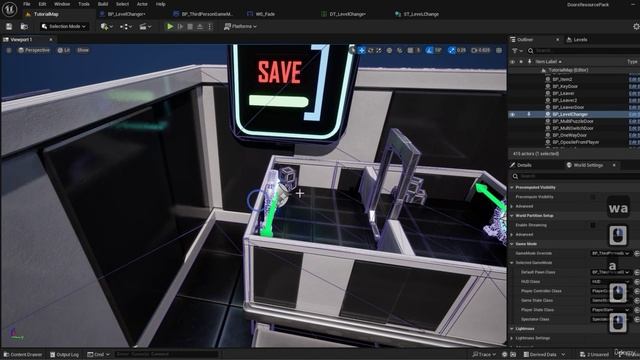640x360 pixels.
Task: Open the Select menu
Action: point(122,4)
